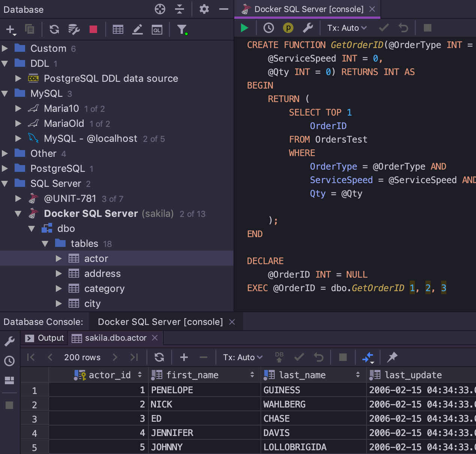Close the bottom Docker SQL Server console tab
Screen dimensions: 476x454
tap(232, 322)
